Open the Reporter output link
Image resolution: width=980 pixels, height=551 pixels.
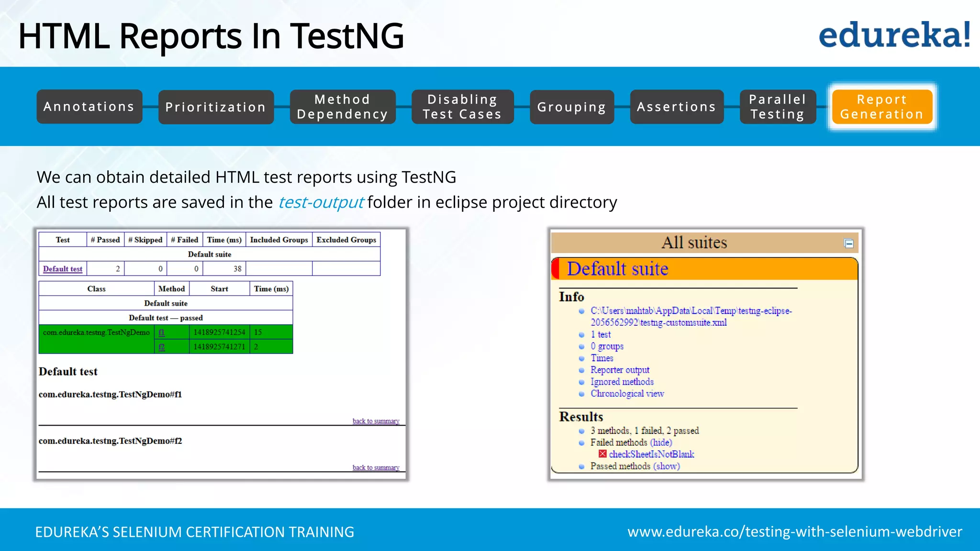click(x=620, y=370)
